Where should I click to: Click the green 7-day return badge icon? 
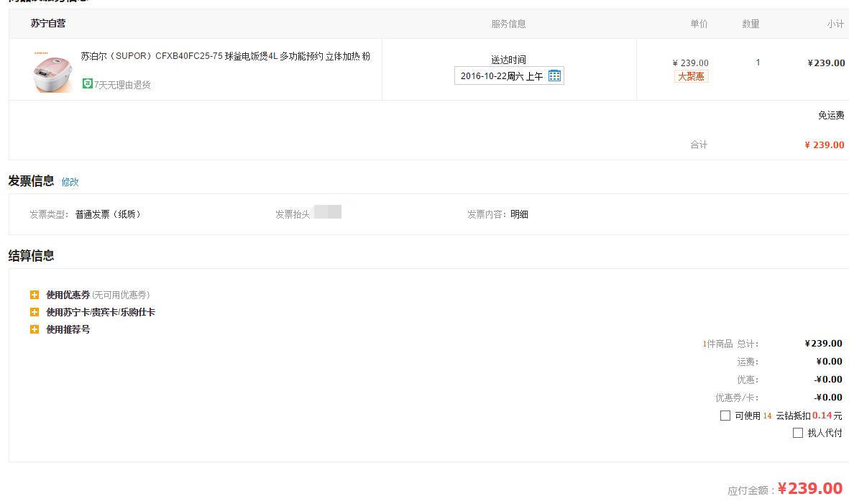[87, 83]
